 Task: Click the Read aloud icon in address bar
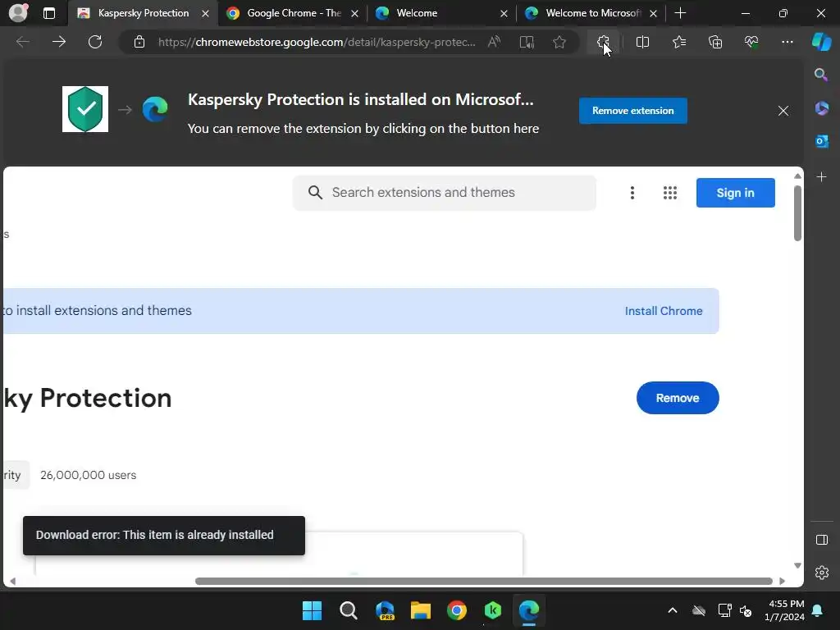[x=494, y=42]
